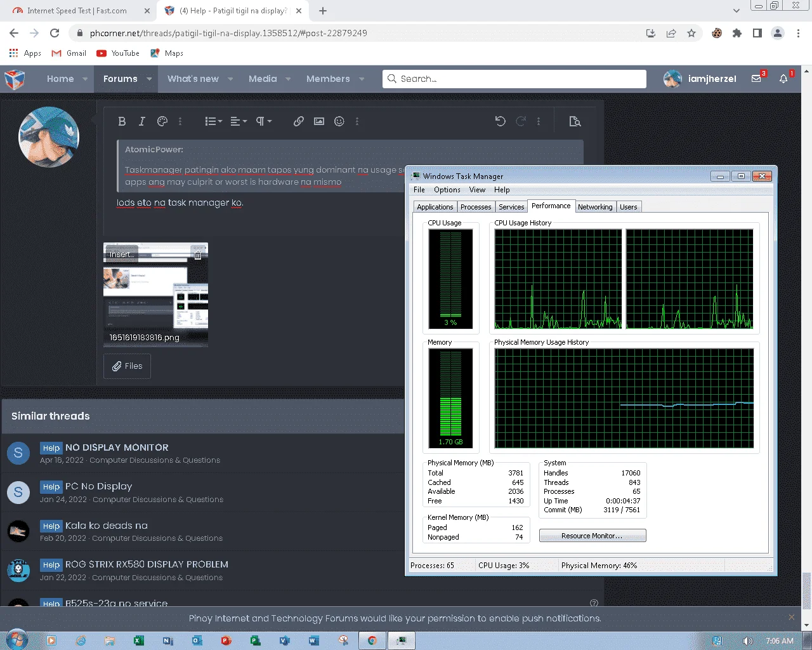Open Excel from the Windows taskbar
This screenshot has width=812, height=650.
coord(138,640)
